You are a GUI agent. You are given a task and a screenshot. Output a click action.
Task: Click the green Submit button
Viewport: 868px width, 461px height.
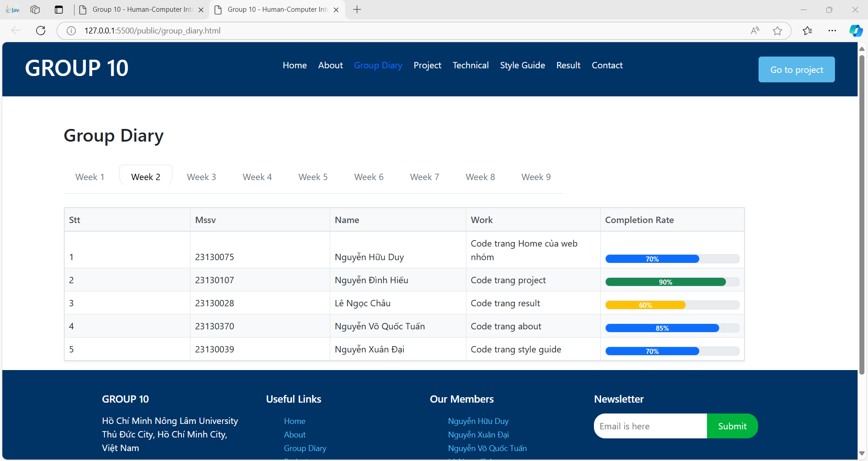click(x=732, y=426)
